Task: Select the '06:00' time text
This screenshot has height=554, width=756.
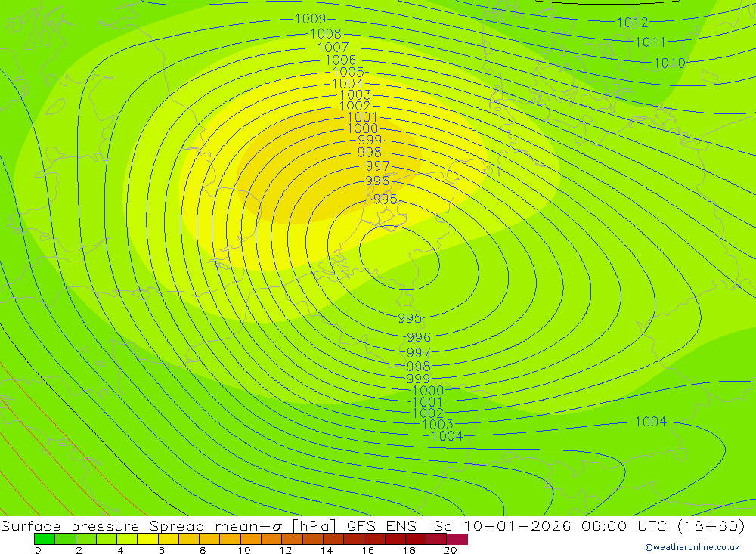Action: 604,526
